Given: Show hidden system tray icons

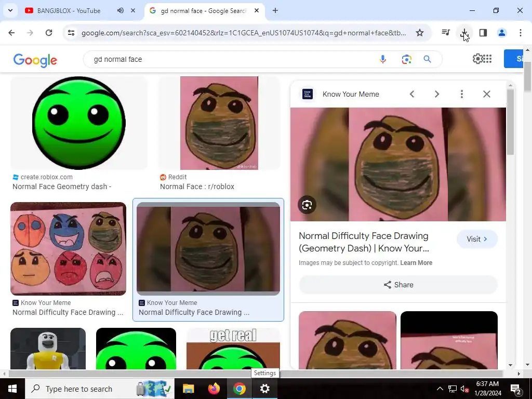Looking at the screenshot, I should (x=440, y=389).
